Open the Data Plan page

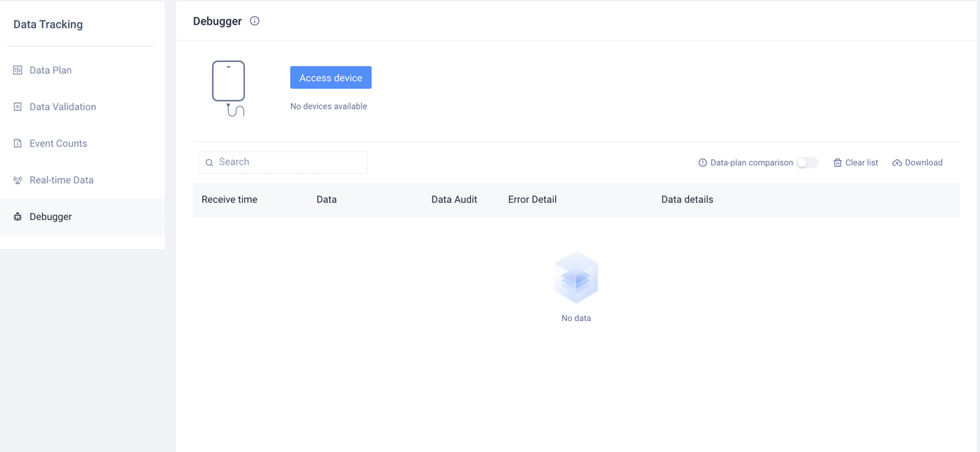pos(51,70)
